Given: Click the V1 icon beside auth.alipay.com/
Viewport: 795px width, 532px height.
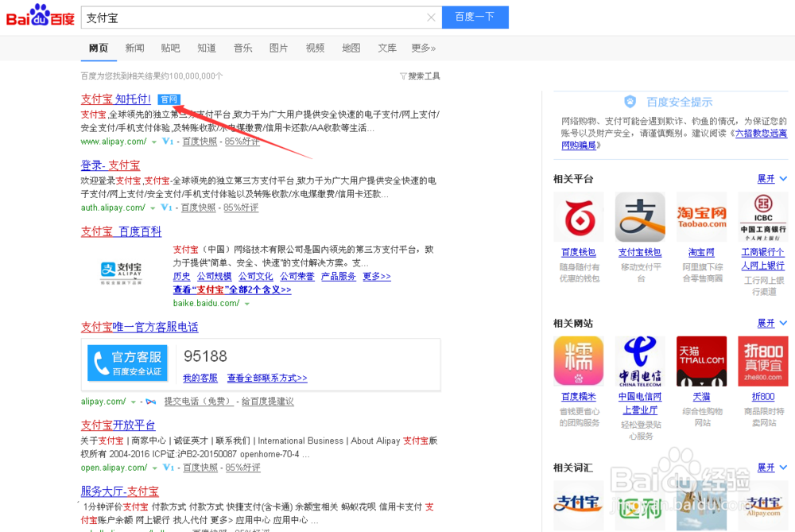Looking at the screenshot, I should pos(166,208).
